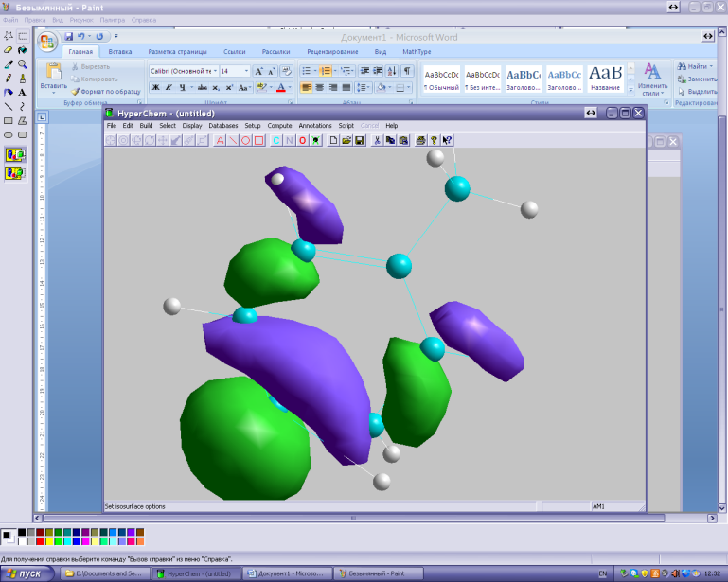
Task: Click the Office button in Word
Action: point(48,43)
